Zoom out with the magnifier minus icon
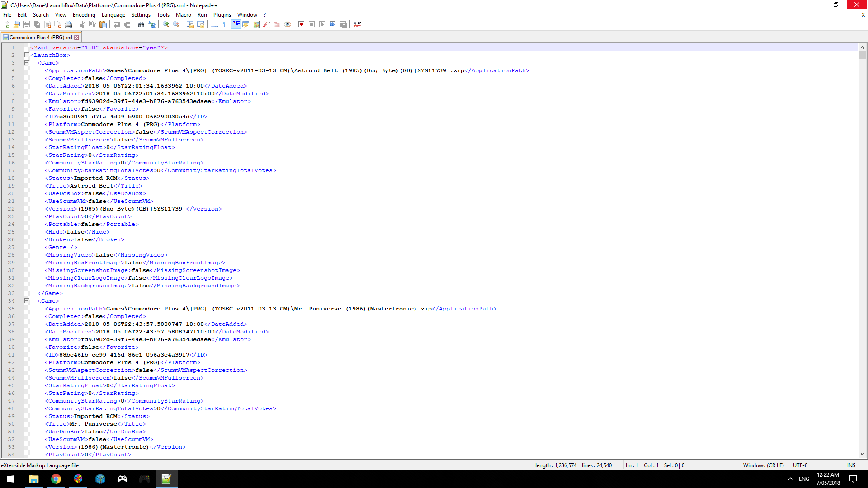 pos(176,24)
